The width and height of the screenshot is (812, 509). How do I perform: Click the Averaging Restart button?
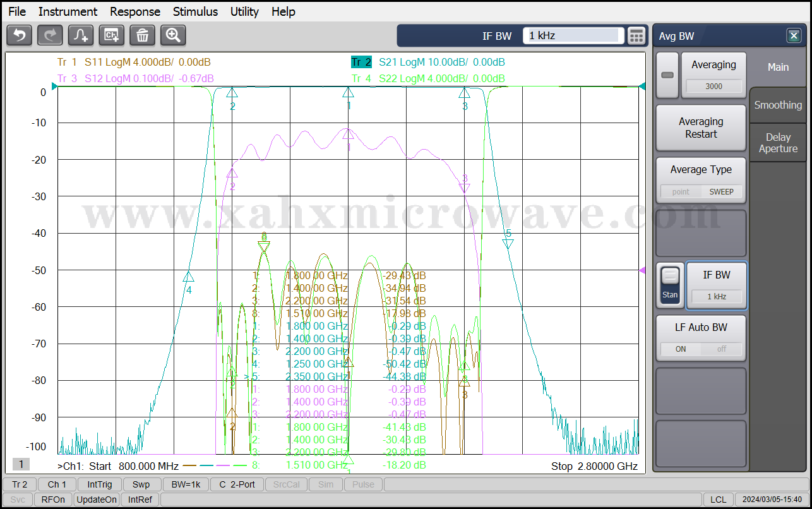coord(701,128)
